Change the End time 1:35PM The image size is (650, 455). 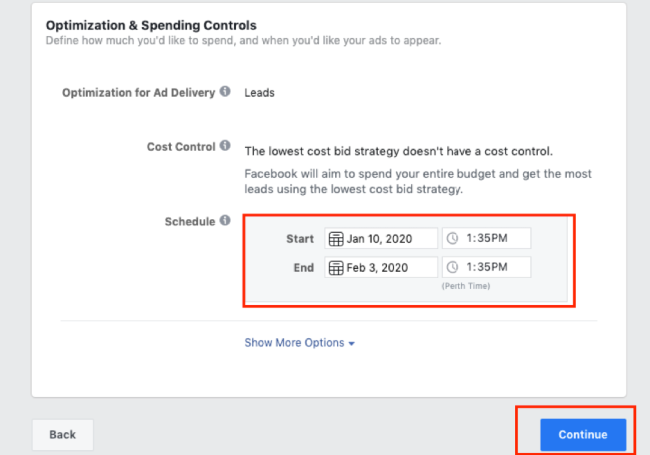click(x=487, y=267)
